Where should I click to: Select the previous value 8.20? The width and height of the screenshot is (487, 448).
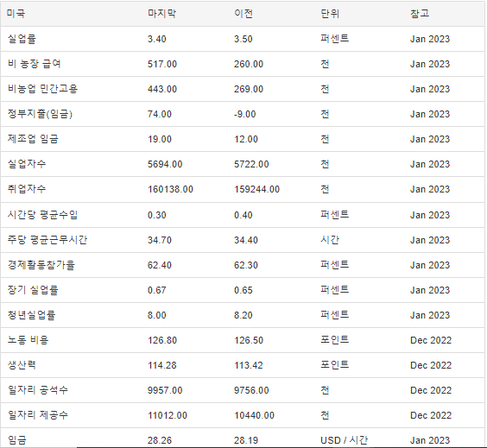(x=244, y=315)
